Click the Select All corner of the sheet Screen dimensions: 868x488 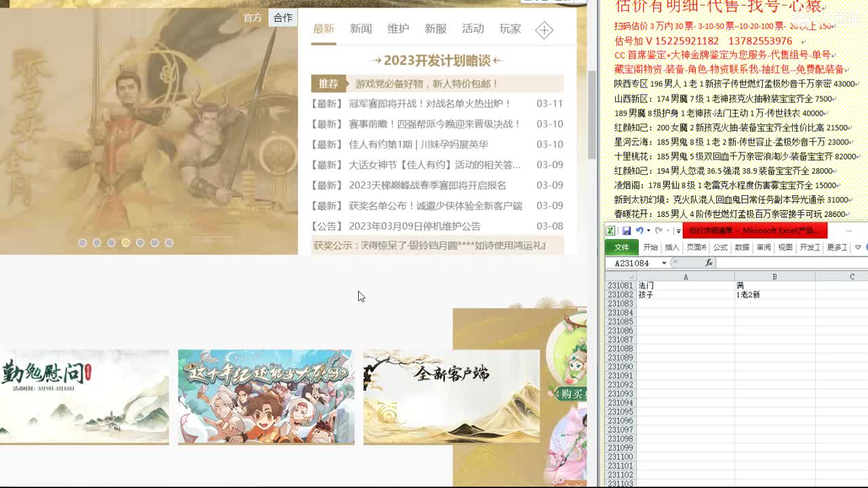pos(620,277)
